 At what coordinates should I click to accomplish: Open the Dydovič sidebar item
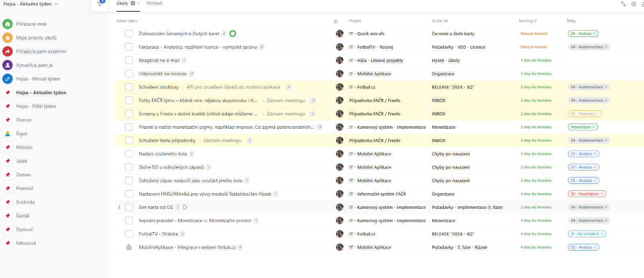25,229
